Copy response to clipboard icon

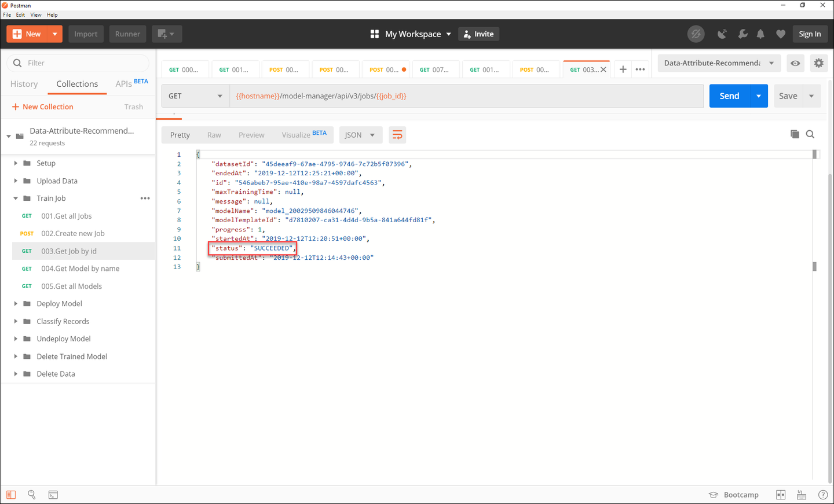(795, 134)
